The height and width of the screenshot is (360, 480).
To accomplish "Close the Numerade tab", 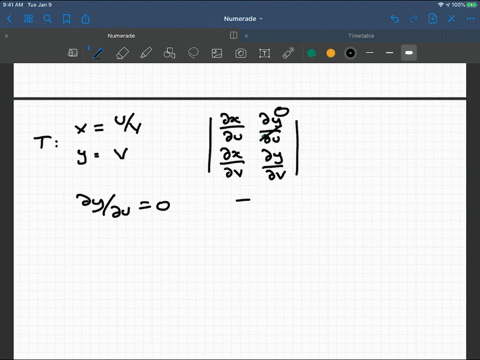I will pos(6,36).
